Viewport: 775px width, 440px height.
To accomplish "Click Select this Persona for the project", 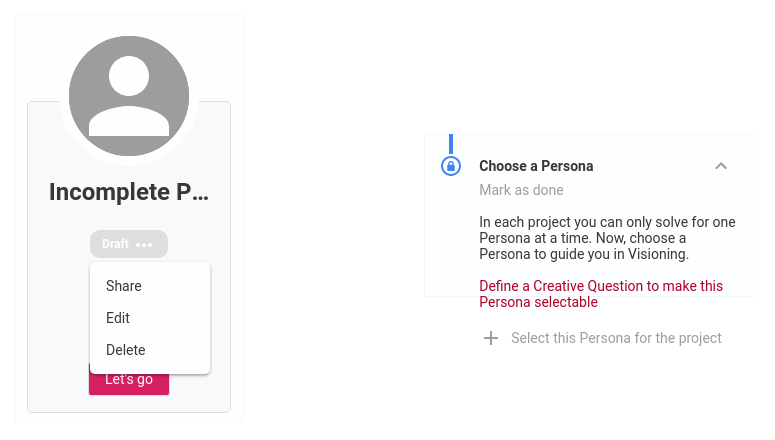I will tap(616, 338).
